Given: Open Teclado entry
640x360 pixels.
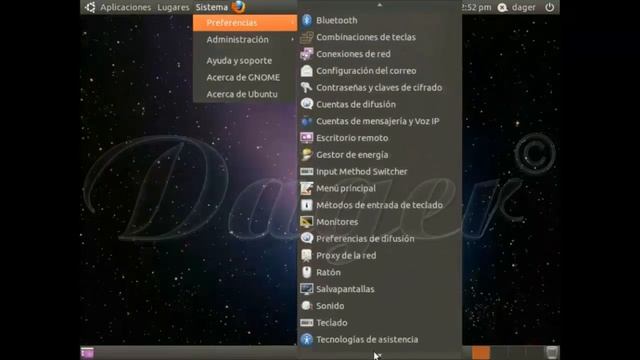Looking at the screenshot, I should tap(379, 322).
